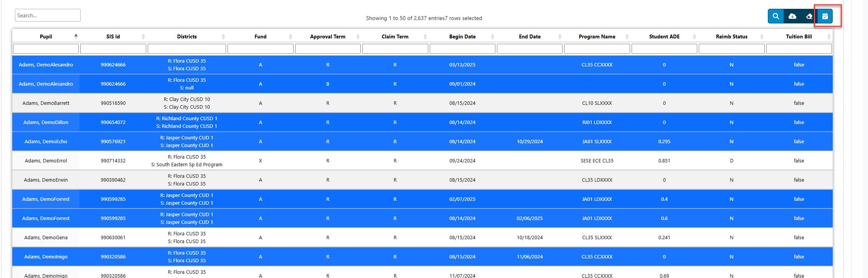Screen dimensions: 868x278
Task: Click the Tuition Bill filter field
Action: point(799,49)
